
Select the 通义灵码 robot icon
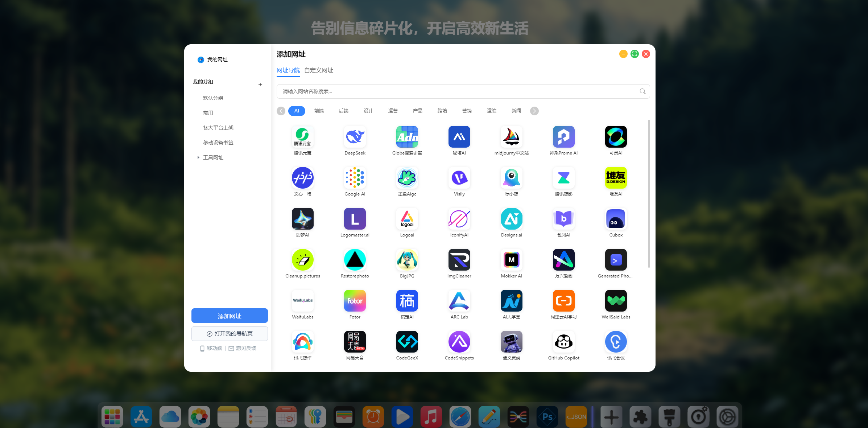coord(511,342)
